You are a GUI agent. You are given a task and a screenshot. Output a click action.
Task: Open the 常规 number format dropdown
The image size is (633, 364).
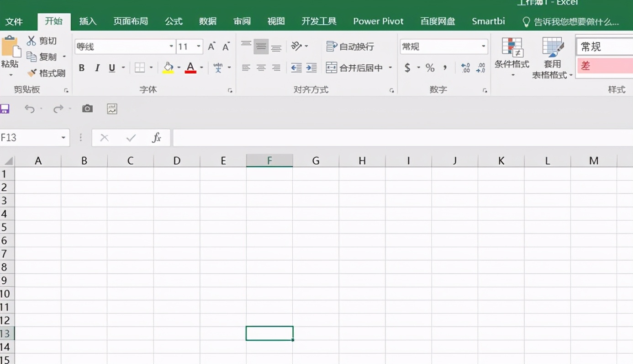(x=483, y=46)
